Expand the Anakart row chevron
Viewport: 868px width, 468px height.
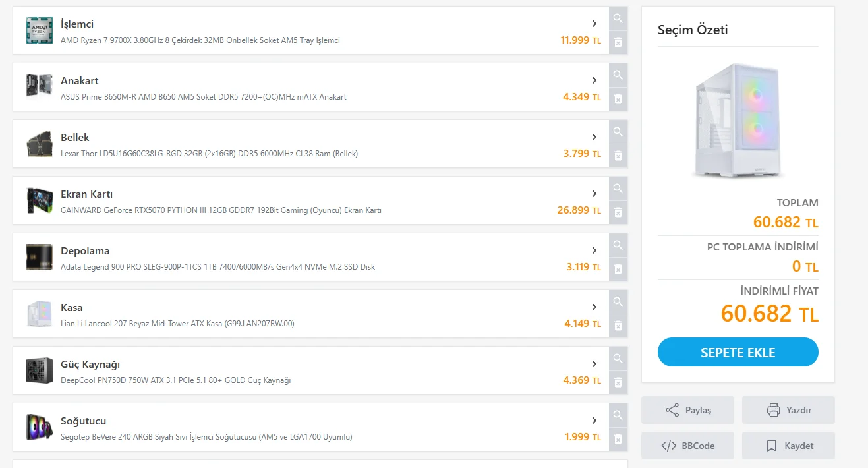[x=594, y=80]
